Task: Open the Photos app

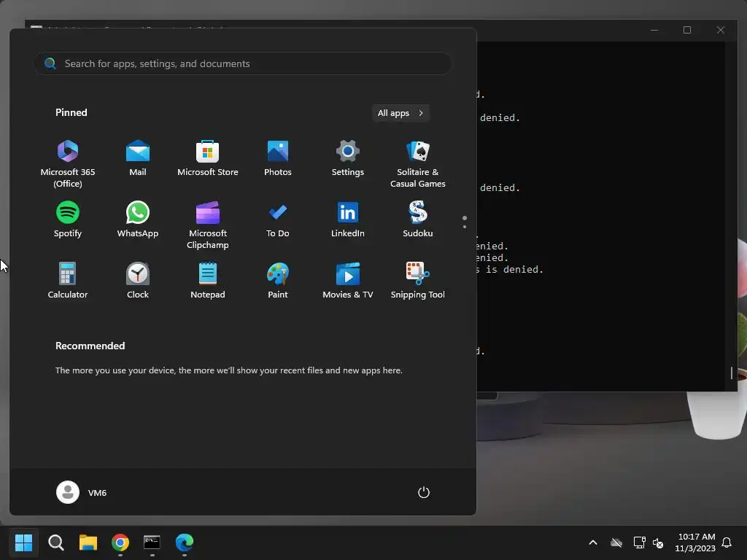Action: (278, 157)
